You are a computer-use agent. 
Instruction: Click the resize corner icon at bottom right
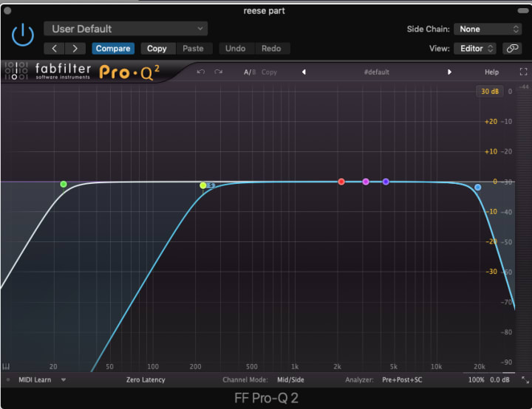pos(525,379)
